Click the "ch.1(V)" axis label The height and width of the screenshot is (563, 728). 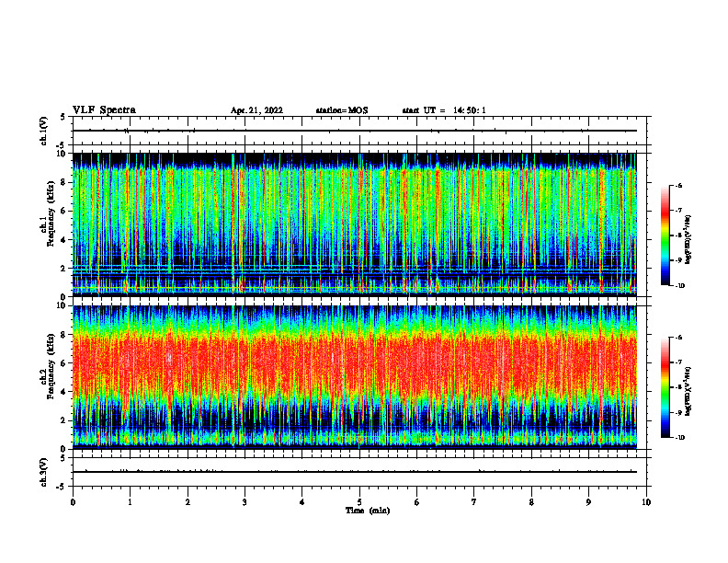(43, 131)
